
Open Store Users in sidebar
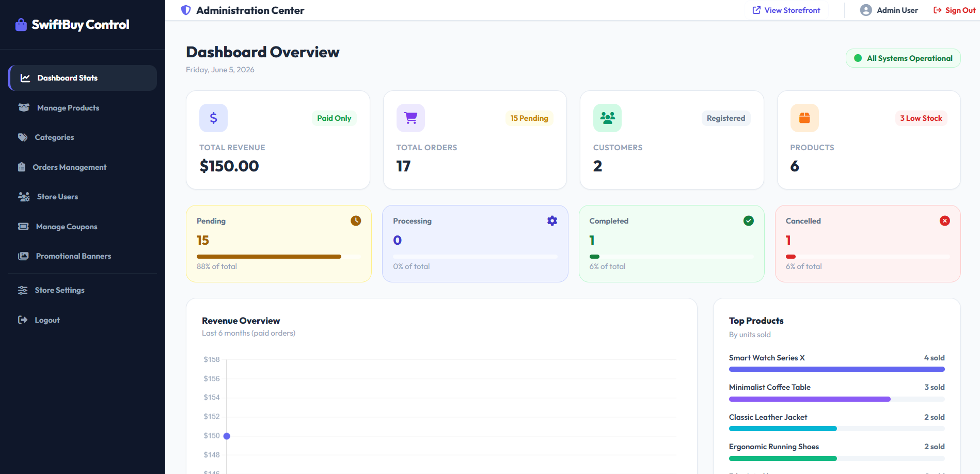[x=83, y=197]
